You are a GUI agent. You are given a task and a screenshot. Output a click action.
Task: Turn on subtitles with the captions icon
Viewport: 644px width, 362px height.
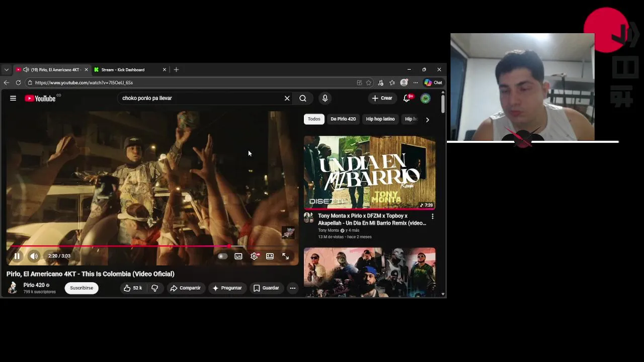click(238, 256)
